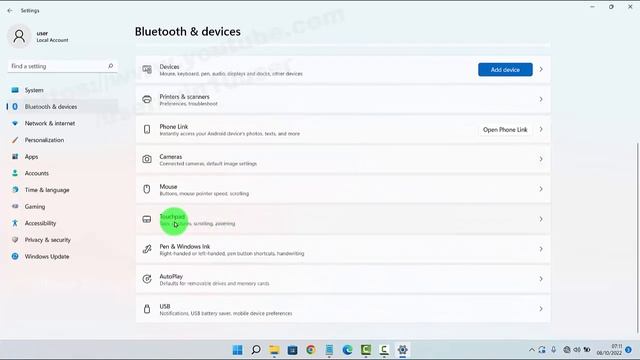The width and height of the screenshot is (640, 360).
Task: Launch Google Chrome from the taskbar
Action: point(311,350)
